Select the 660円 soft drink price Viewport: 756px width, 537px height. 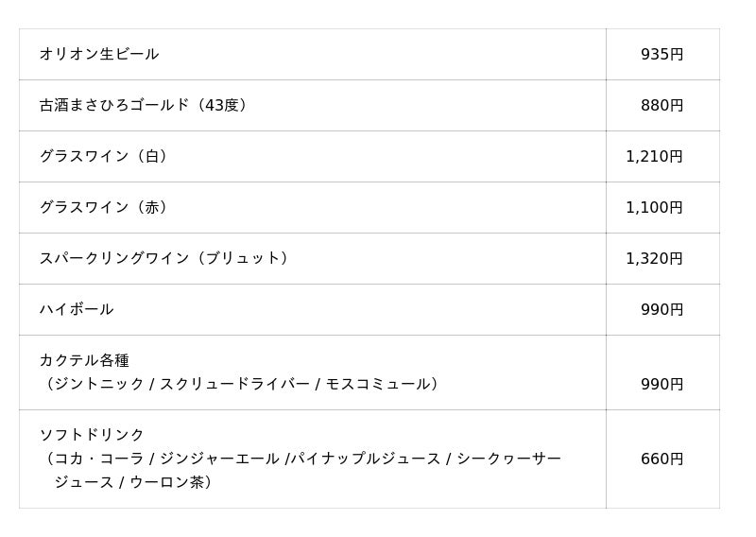(661, 459)
